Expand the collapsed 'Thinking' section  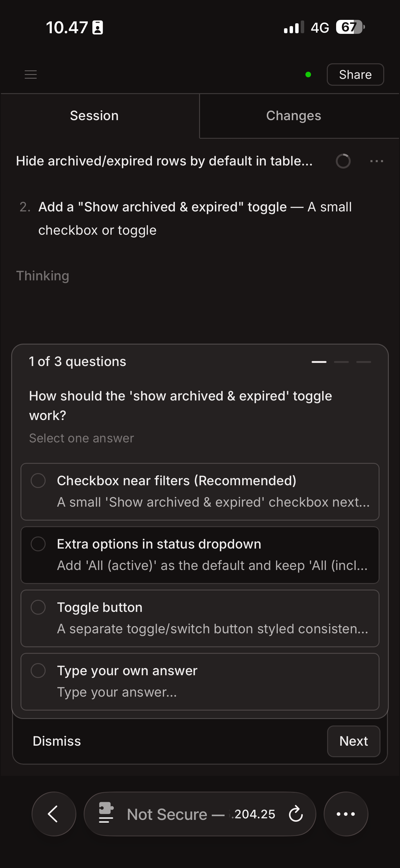[x=43, y=276]
